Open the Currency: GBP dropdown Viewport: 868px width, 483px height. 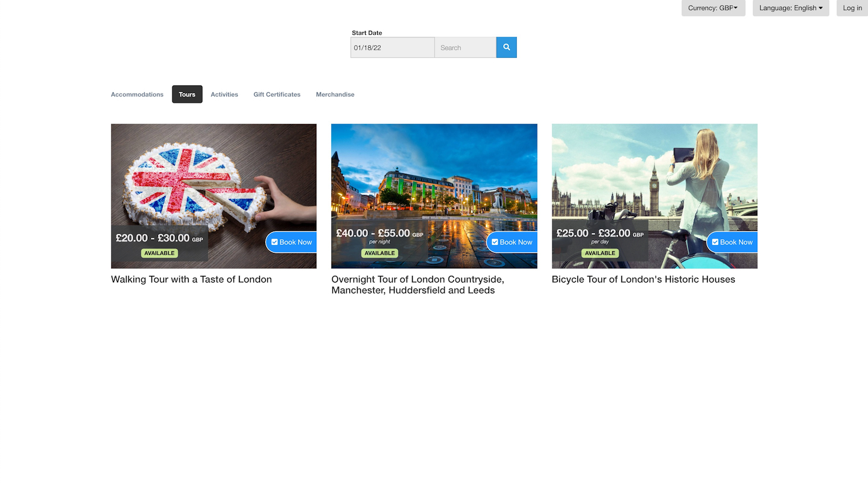(713, 8)
